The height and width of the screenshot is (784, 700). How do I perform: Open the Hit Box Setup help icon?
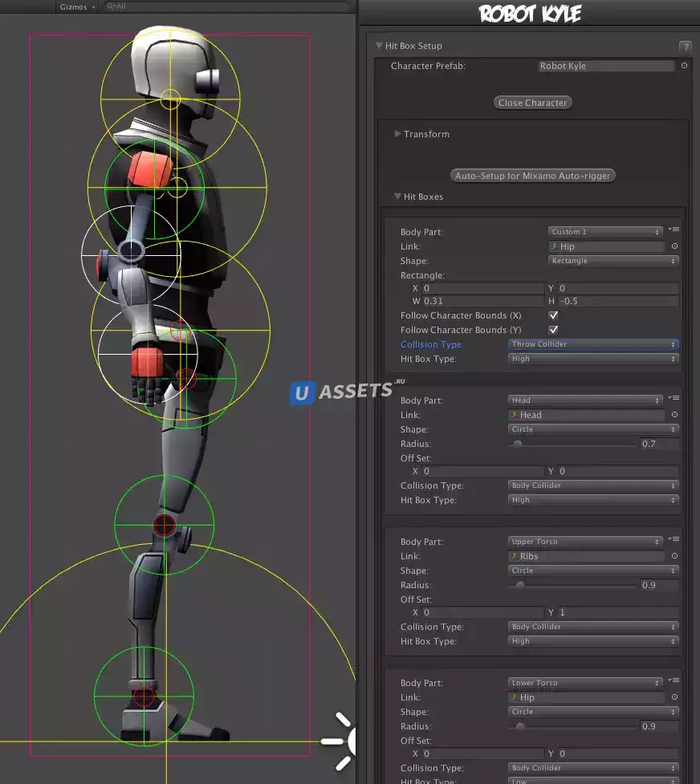(685, 47)
